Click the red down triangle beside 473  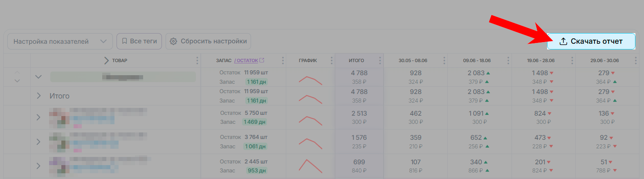(x=549, y=138)
